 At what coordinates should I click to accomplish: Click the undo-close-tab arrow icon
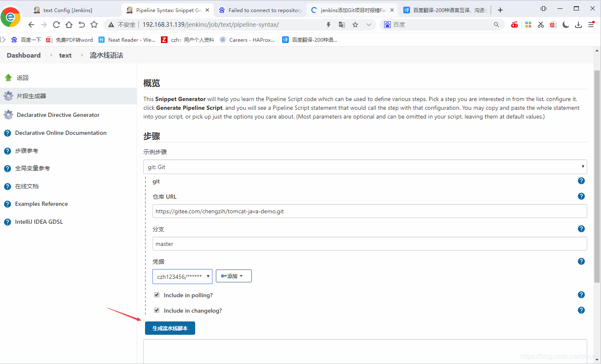pos(81,25)
